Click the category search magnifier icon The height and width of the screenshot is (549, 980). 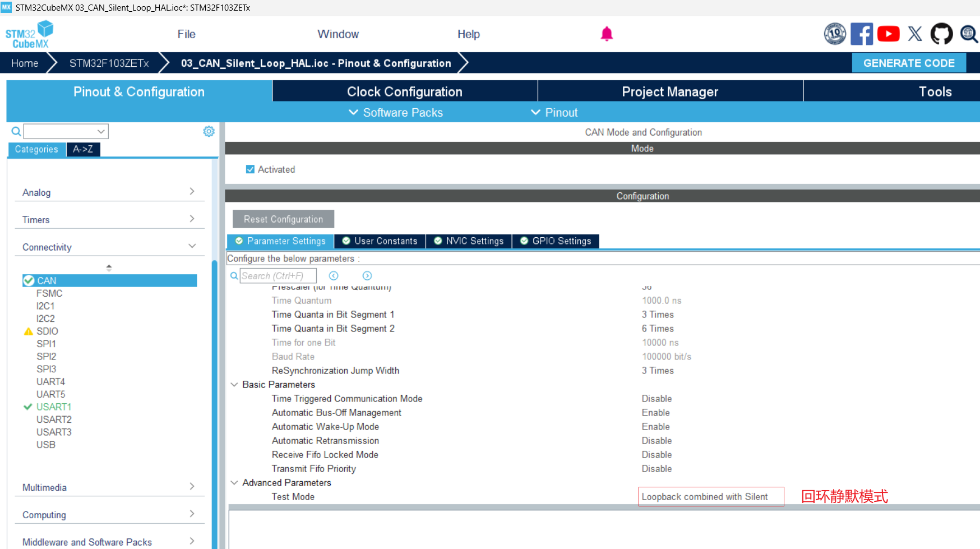(x=16, y=131)
